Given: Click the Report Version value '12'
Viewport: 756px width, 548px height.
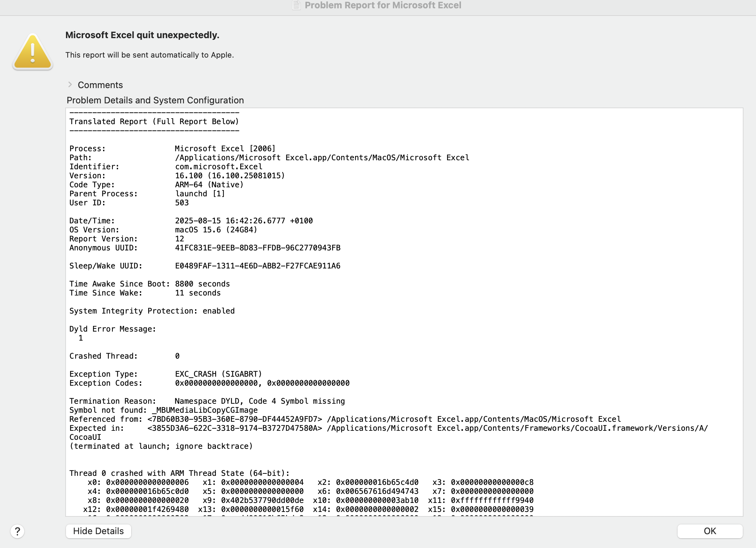Looking at the screenshot, I should click(x=179, y=239).
